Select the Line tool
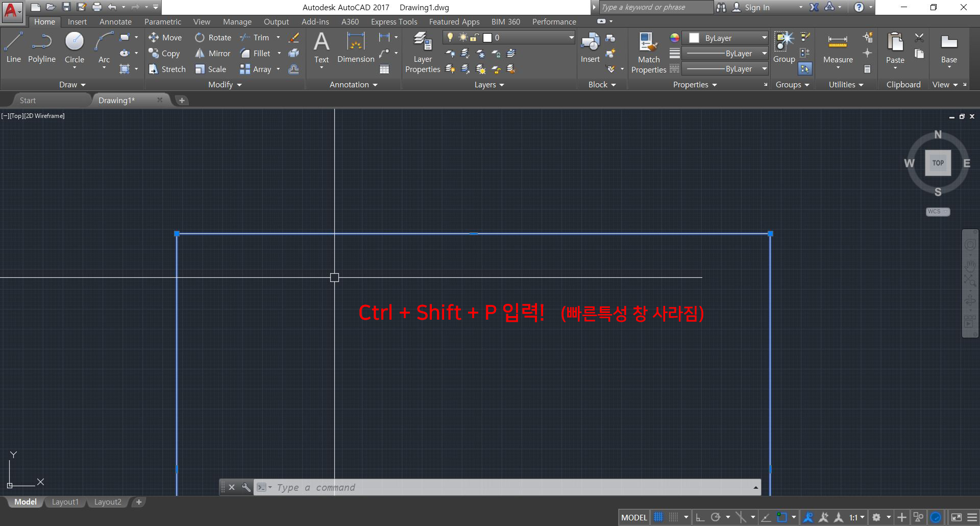Image resolution: width=980 pixels, height=526 pixels. tap(13, 46)
